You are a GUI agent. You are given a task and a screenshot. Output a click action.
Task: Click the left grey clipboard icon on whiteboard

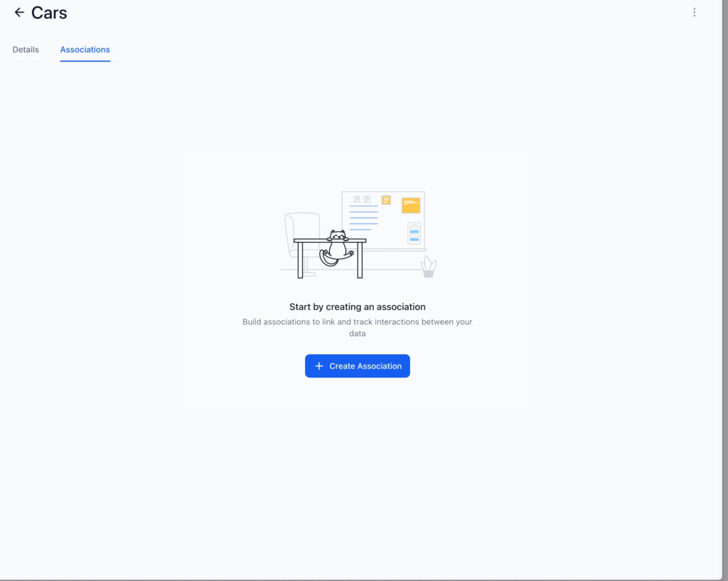pyautogui.click(x=357, y=200)
